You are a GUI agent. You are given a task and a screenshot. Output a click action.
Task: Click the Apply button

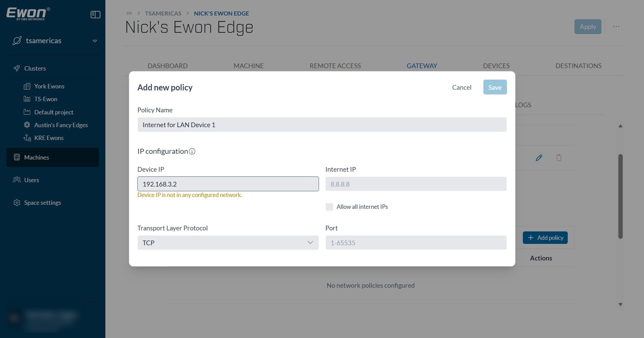[x=588, y=27]
